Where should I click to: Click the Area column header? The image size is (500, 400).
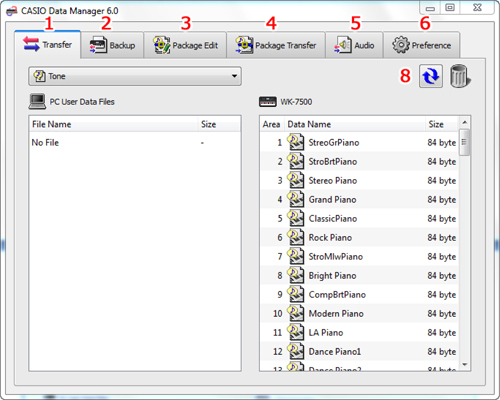coord(271,124)
